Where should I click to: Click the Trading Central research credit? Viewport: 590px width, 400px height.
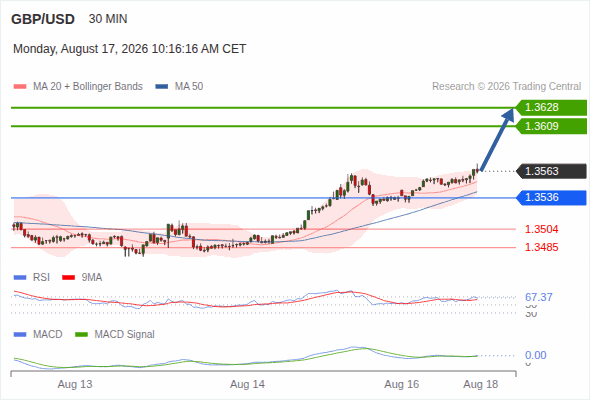pyautogui.click(x=506, y=87)
